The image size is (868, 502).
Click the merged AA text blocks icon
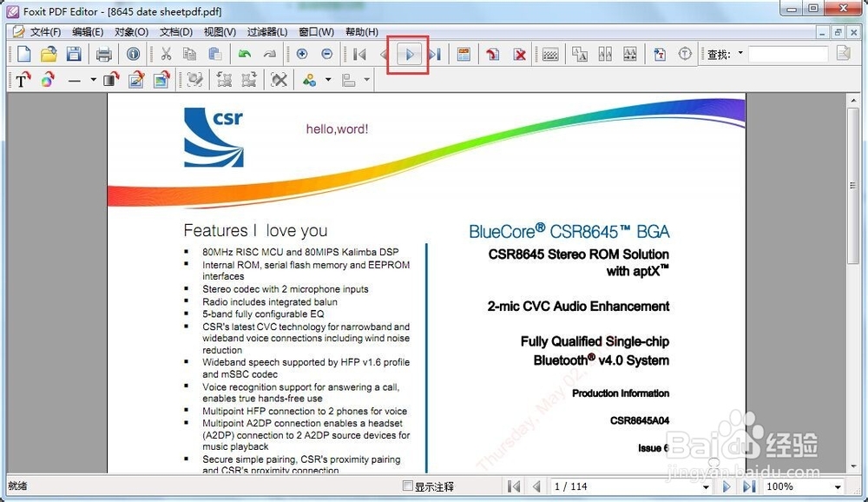pos(630,54)
